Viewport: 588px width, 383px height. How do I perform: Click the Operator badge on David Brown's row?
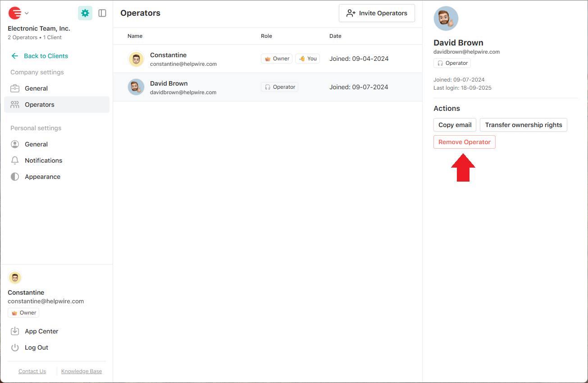click(x=279, y=87)
